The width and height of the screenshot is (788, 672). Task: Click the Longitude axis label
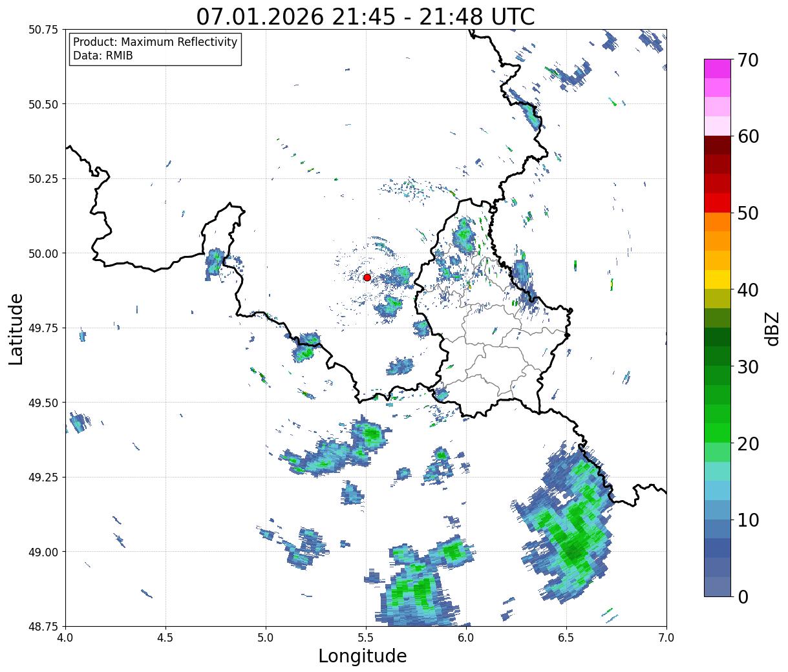point(363,656)
